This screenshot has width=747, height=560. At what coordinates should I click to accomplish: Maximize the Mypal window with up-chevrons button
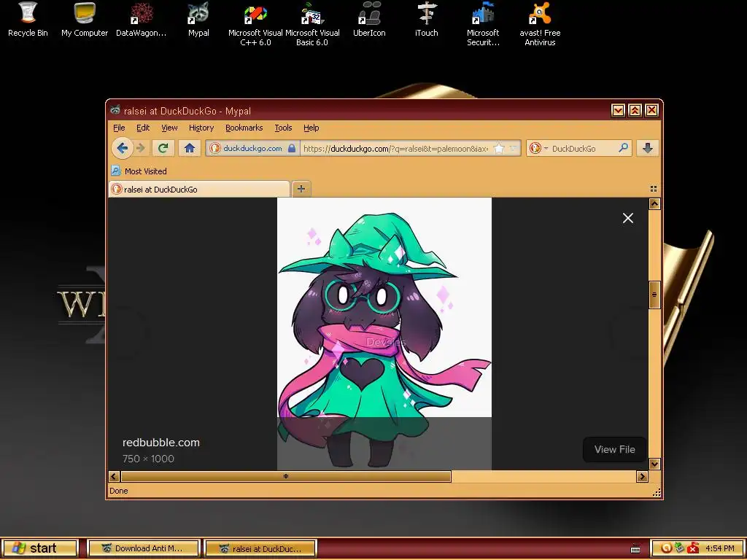[635, 111]
